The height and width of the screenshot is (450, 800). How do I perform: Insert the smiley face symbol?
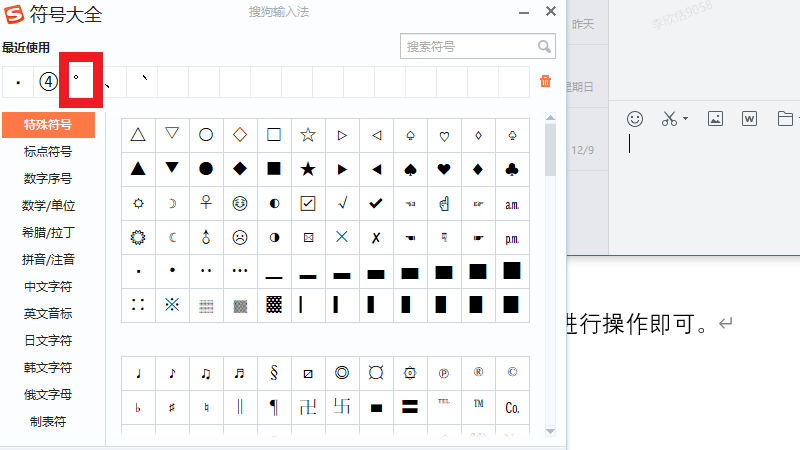pos(240,203)
